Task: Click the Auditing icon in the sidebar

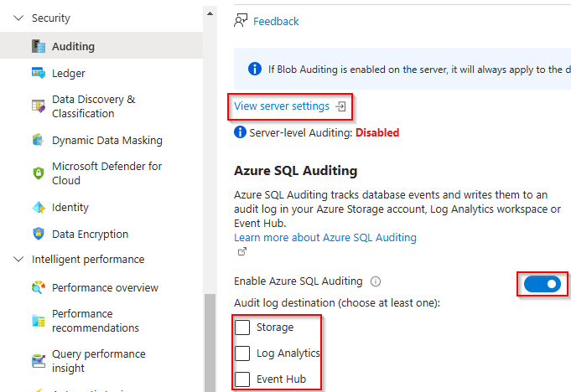Action: [39, 46]
